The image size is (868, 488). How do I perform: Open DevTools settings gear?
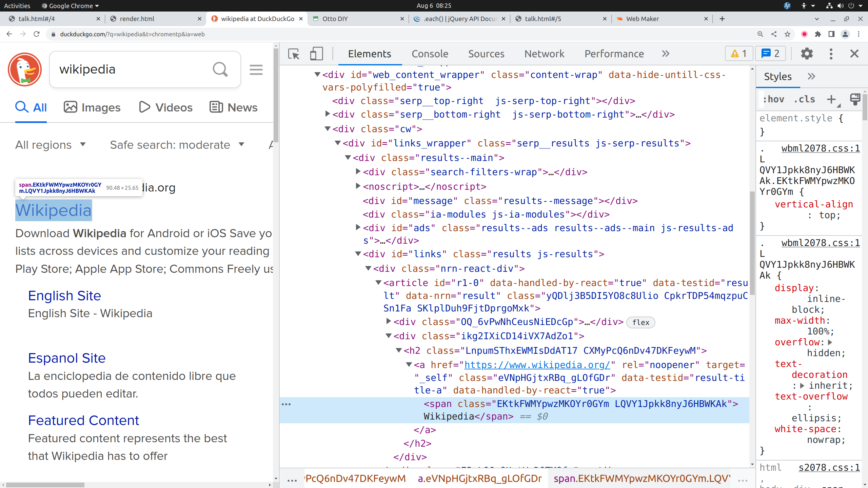tap(807, 54)
